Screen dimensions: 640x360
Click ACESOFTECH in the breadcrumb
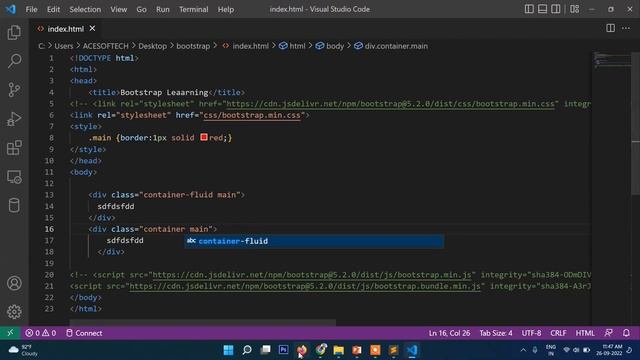point(106,46)
